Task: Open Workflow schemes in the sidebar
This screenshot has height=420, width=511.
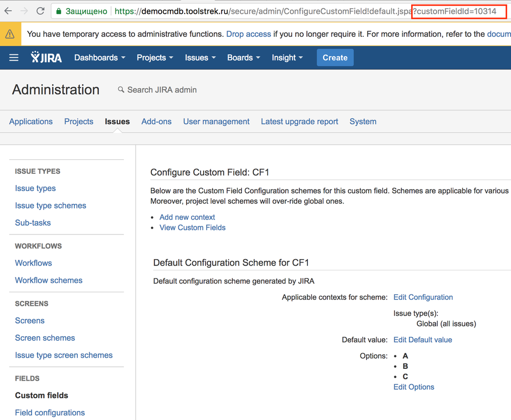Action: coord(49,281)
